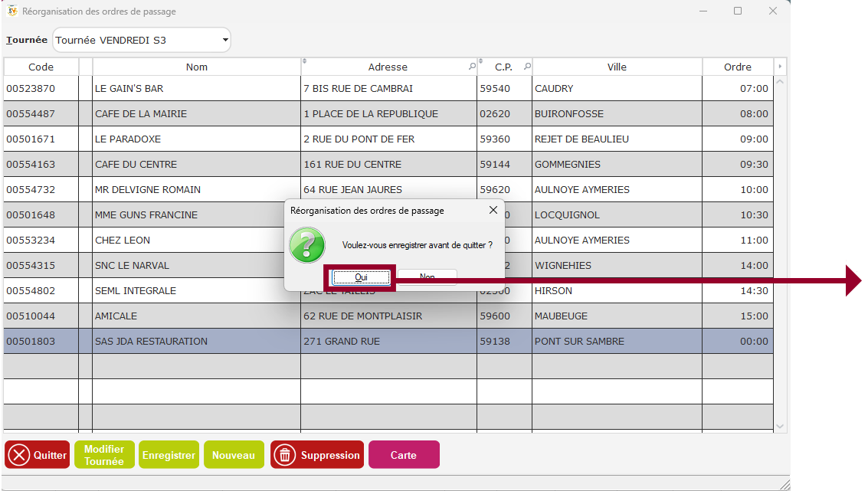Click the Nom column header
The image size is (868, 491).
click(x=197, y=67)
